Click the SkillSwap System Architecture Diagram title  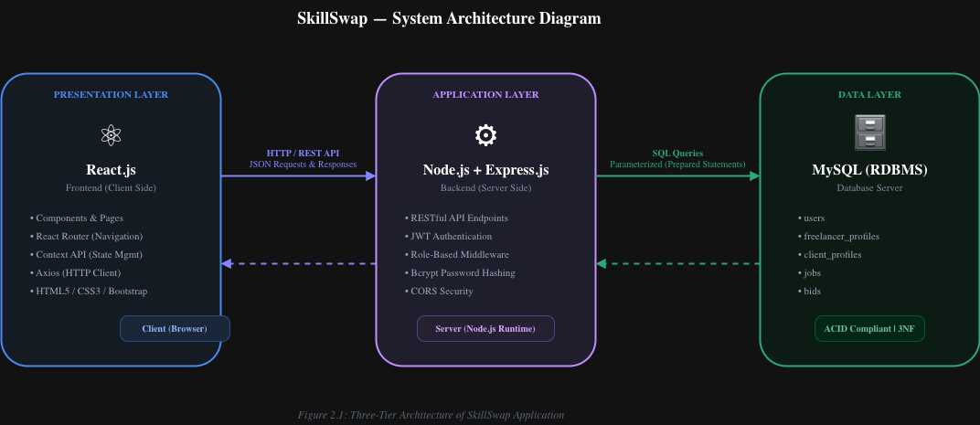coord(449,18)
